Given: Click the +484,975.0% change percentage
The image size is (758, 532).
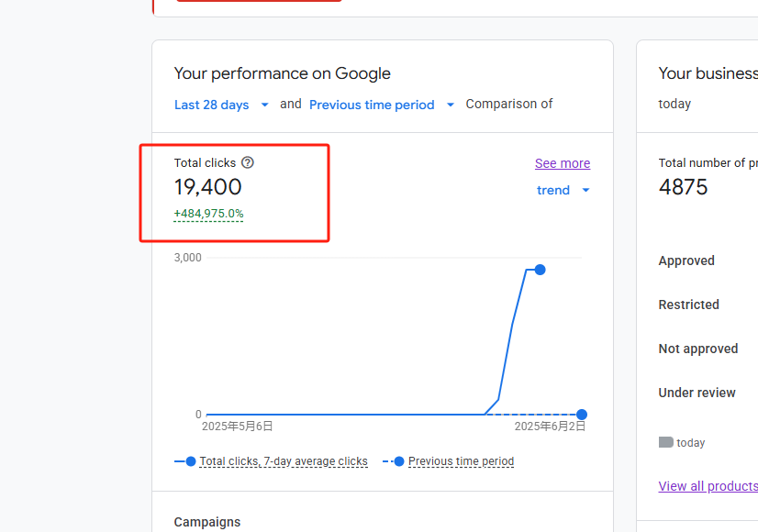Looking at the screenshot, I should 208,214.
